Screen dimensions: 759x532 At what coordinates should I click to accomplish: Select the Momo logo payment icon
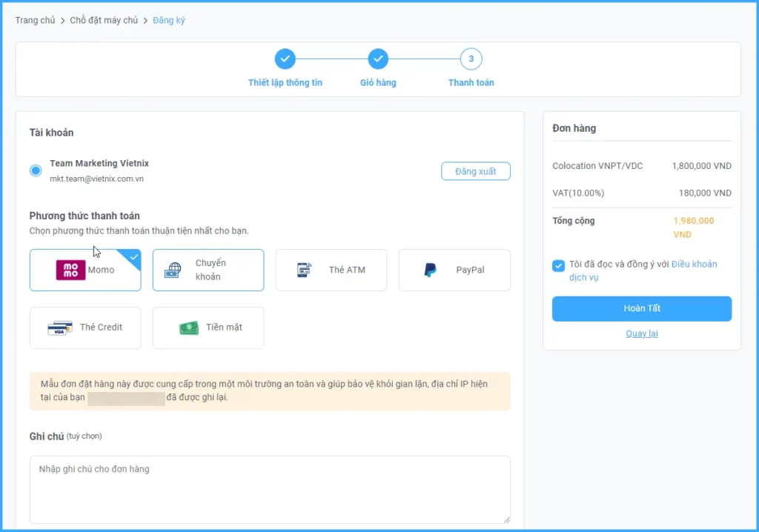pyautogui.click(x=70, y=270)
